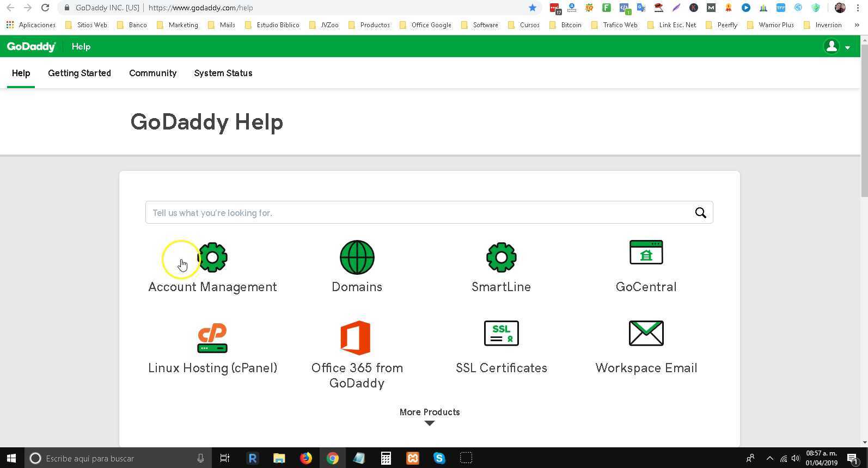This screenshot has width=868, height=468.
Task: Click the search magnifier icon
Action: (x=700, y=213)
